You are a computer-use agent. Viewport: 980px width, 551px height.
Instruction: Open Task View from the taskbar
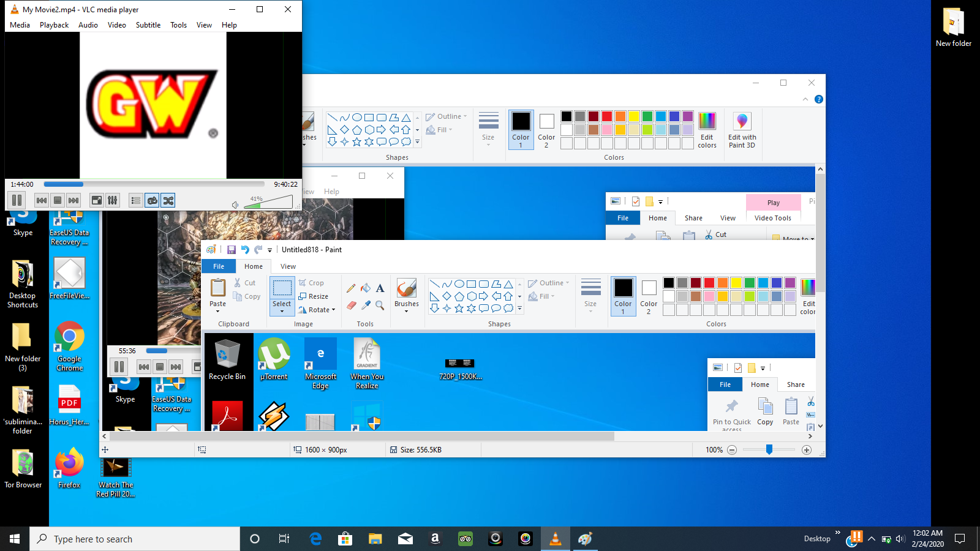[284, 539]
